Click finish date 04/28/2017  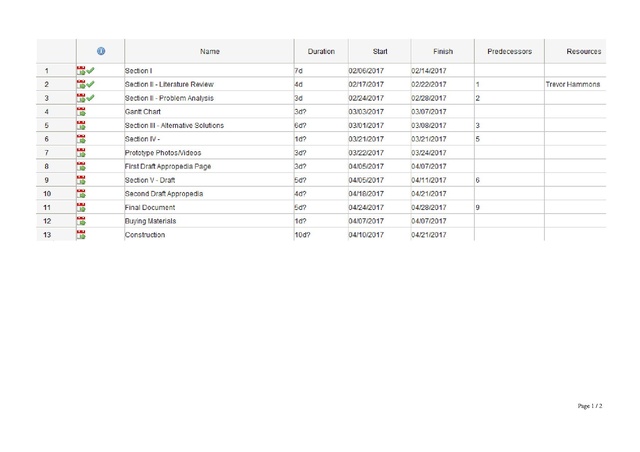429,207
